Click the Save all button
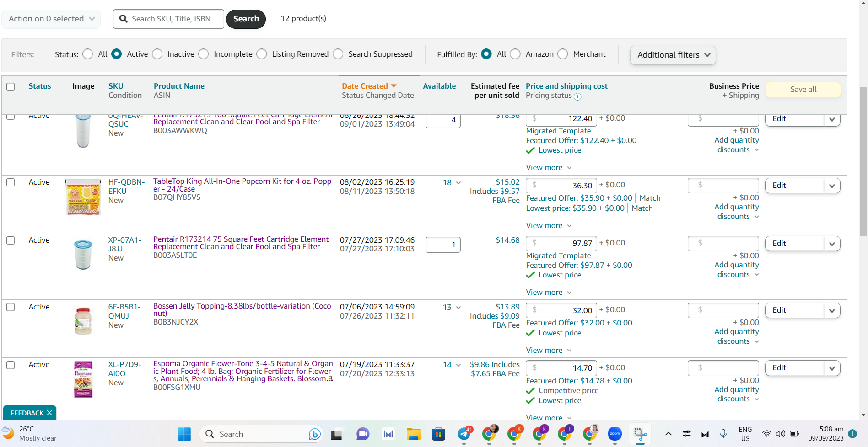This screenshot has height=447, width=868. (x=803, y=90)
